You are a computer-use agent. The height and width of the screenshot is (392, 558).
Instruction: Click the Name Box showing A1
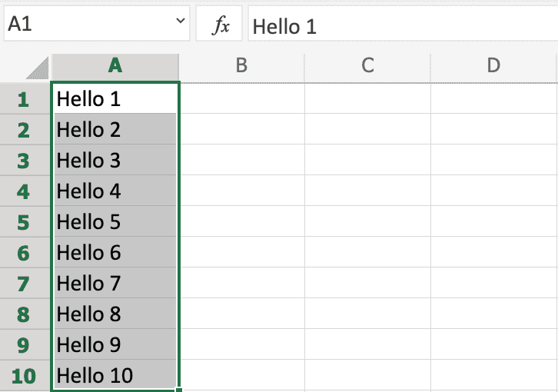point(85,25)
